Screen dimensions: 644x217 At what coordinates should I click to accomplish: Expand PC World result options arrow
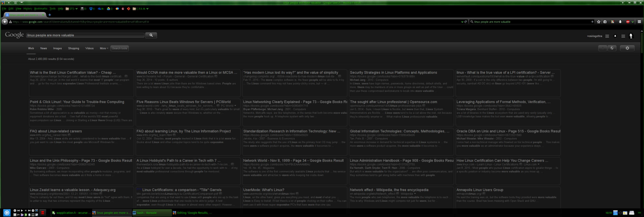tap(235, 106)
